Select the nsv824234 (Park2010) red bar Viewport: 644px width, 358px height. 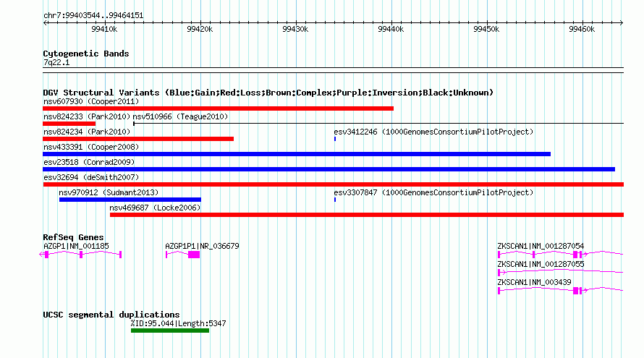point(138,139)
